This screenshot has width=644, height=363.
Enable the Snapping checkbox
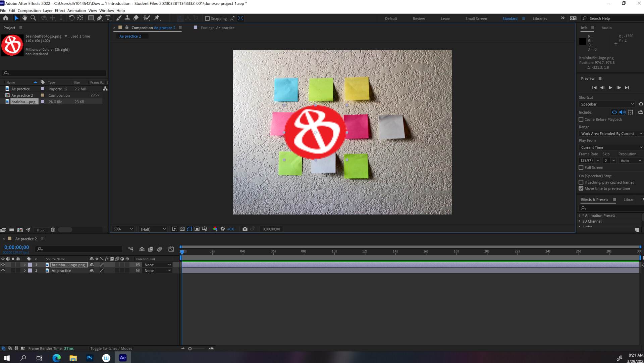pyautogui.click(x=207, y=18)
